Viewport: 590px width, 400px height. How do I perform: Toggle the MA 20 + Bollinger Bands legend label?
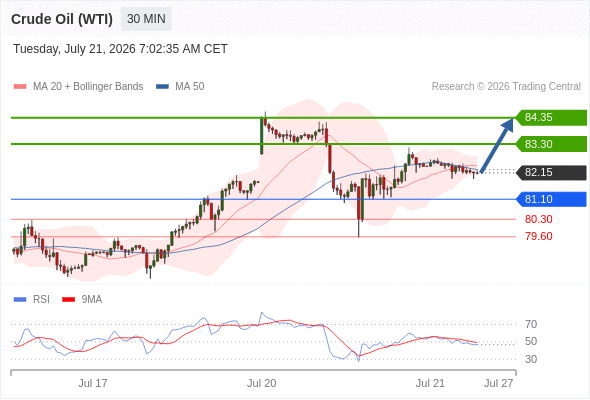tap(88, 87)
